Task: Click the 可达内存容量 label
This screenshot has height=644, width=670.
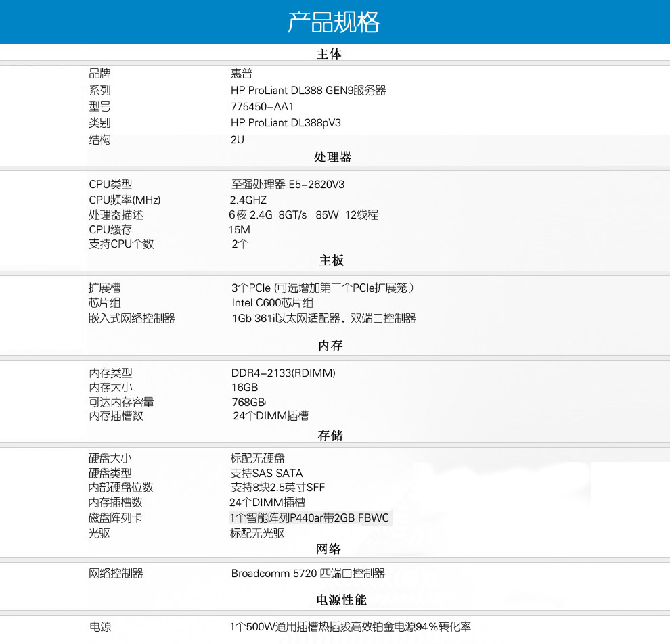Action: coord(121,402)
